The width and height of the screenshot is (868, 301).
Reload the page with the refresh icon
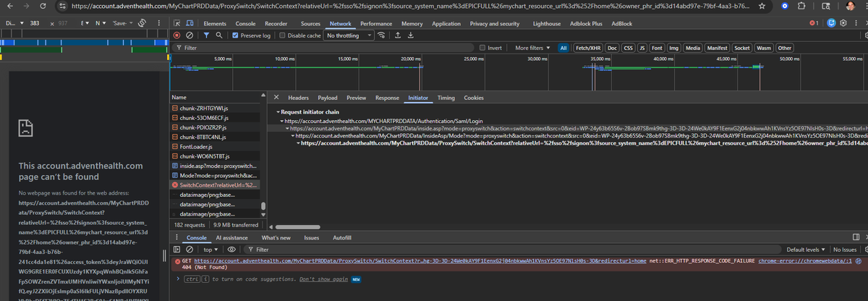pyautogui.click(x=43, y=6)
